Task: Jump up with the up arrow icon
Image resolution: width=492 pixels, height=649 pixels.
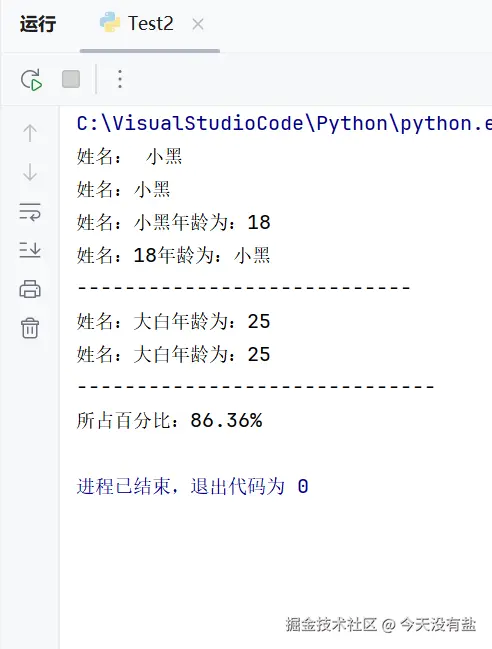Action: pos(30,133)
